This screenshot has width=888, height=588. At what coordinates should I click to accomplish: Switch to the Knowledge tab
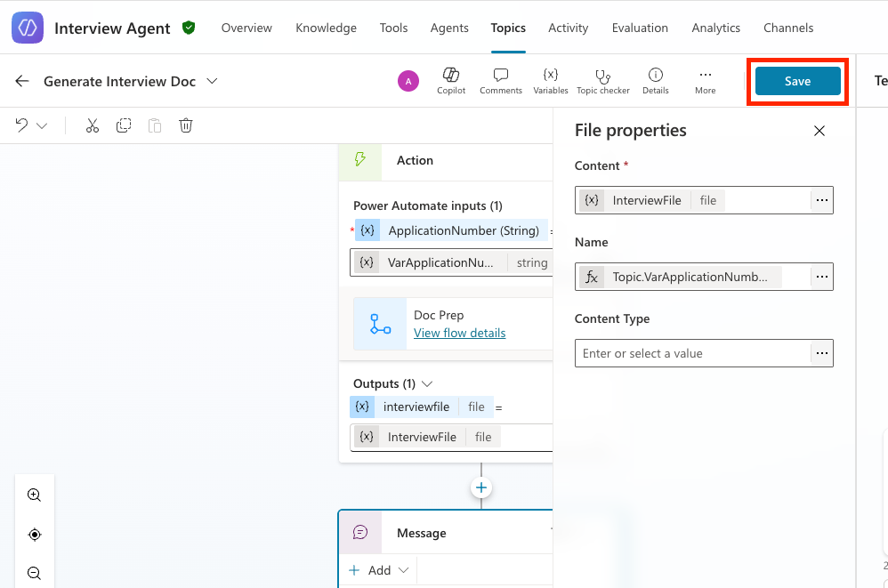326,28
